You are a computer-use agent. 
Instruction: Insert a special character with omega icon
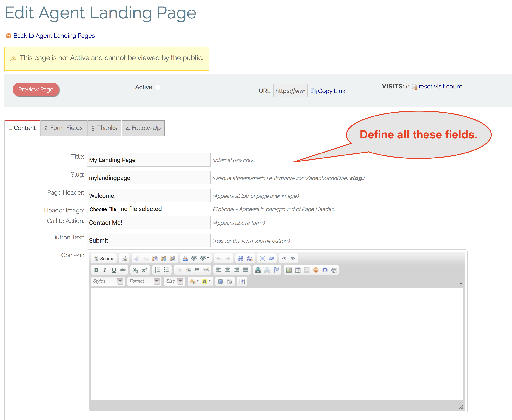(x=325, y=270)
